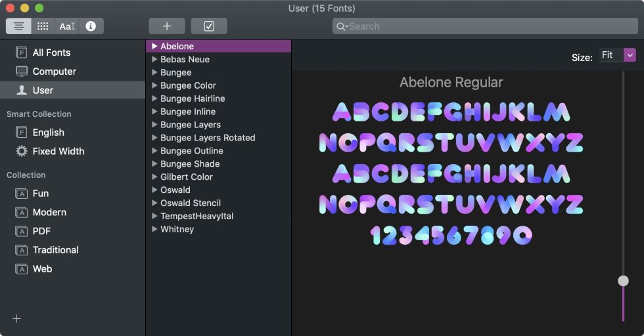Select Oswald font
Screen dimensions: 644x336
tap(175, 190)
